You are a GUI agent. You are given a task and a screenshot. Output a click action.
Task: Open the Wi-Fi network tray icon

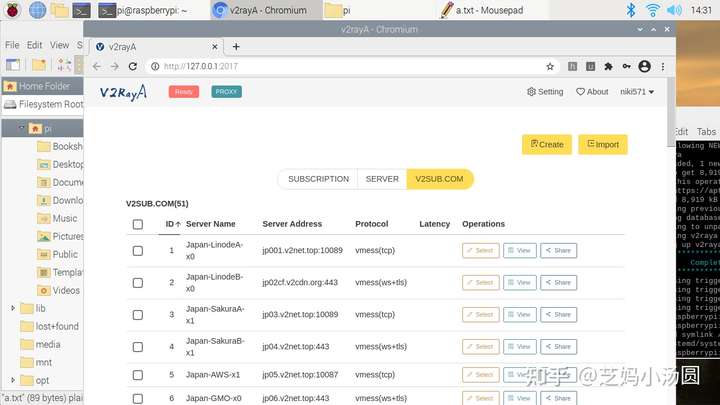[x=652, y=10]
